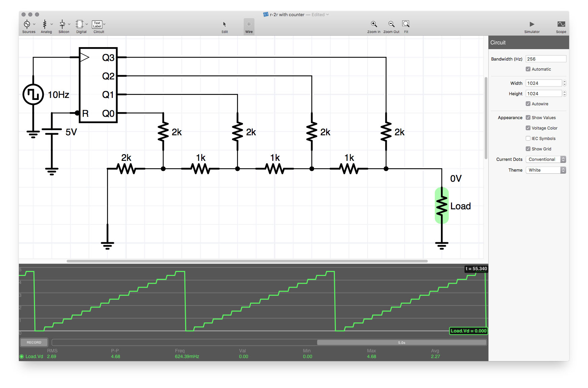This screenshot has width=588, height=388.
Task: Select the Wire tool
Action: click(249, 27)
